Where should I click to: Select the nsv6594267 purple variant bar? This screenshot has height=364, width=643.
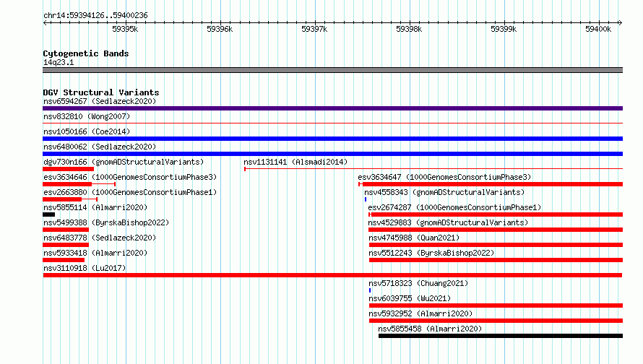click(x=332, y=108)
